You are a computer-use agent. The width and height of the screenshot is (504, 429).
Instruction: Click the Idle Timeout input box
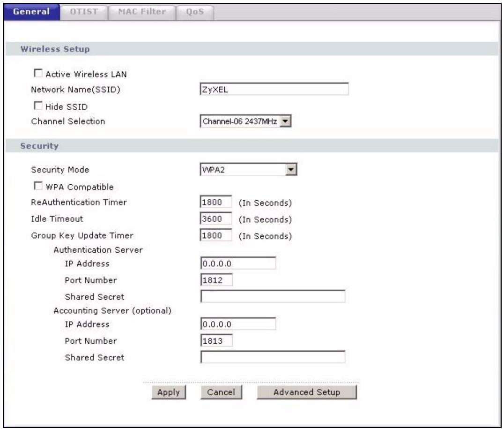pos(216,219)
